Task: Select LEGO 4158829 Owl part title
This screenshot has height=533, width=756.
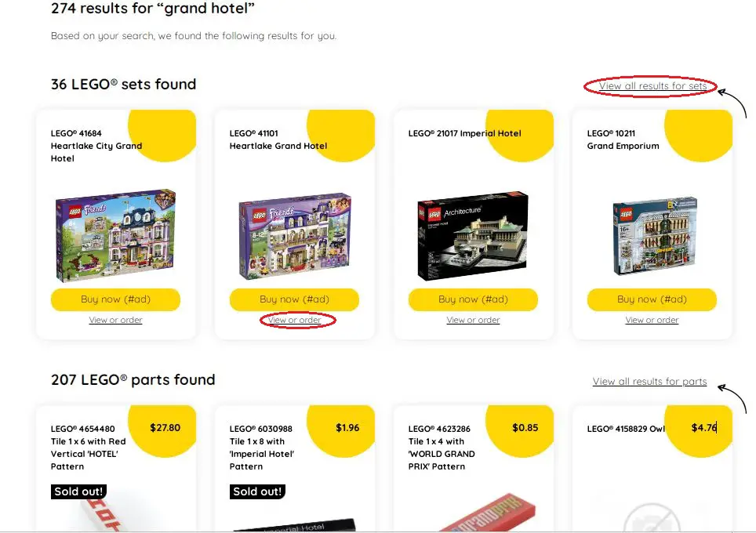Action: [626, 429]
